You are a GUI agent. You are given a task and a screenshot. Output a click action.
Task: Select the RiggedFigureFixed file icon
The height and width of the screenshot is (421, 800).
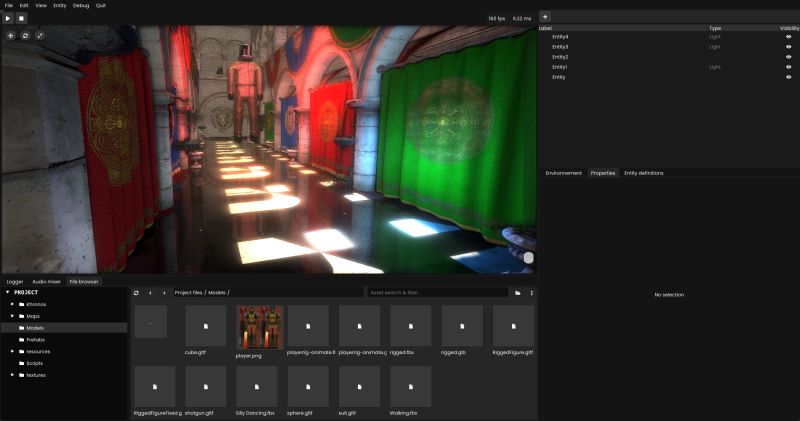pos(155,386)
